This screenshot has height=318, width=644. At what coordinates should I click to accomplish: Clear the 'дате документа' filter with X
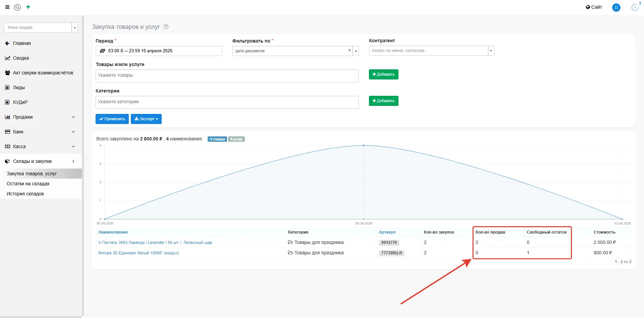[x=350, y=51]
